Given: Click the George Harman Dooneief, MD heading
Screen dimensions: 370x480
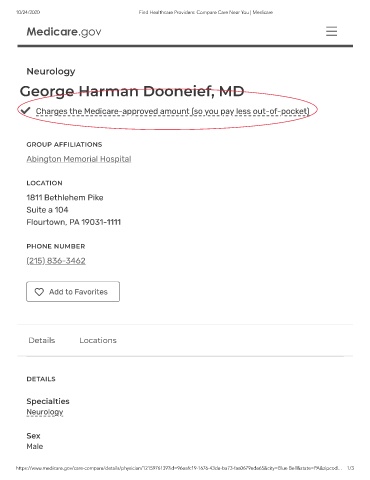Looking at the screenshot, I should [x=132, y=91].
